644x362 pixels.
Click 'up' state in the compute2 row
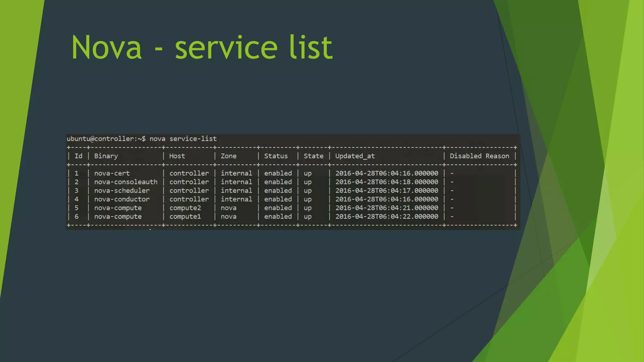(308, 208)
